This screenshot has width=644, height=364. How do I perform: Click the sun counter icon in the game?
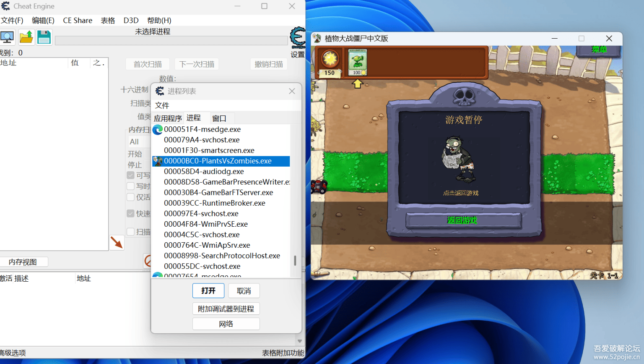click(330, 59)
